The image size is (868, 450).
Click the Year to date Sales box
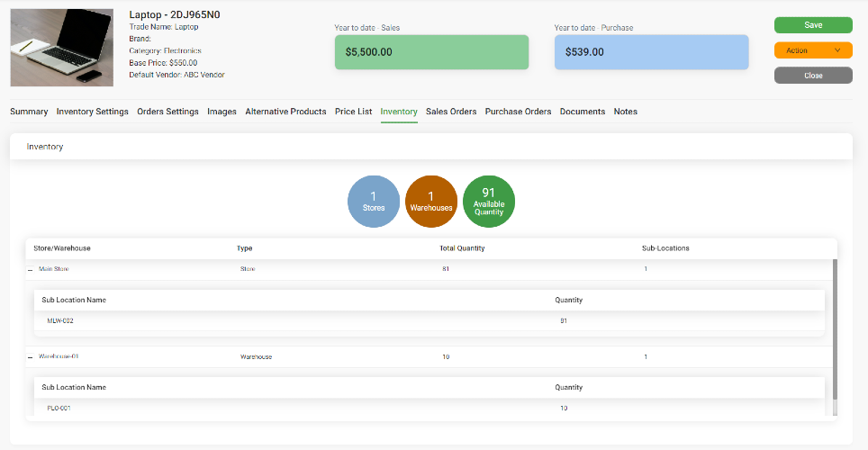pyautogui.click(x=432, y=52)
